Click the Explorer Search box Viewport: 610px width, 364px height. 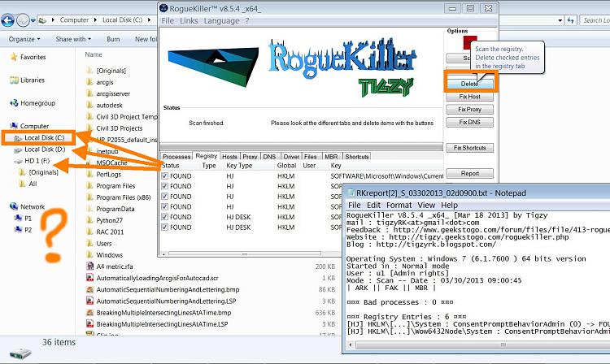tap(595, 20)
